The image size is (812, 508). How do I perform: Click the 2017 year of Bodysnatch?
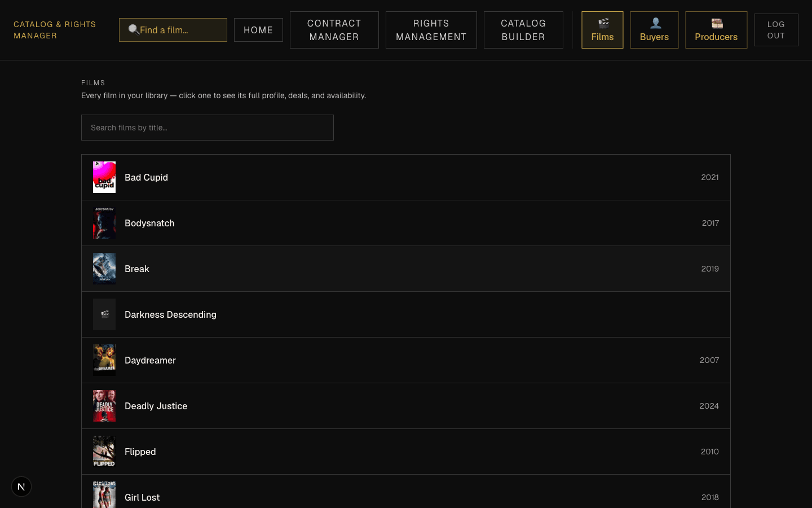click(x=710, y=223)
